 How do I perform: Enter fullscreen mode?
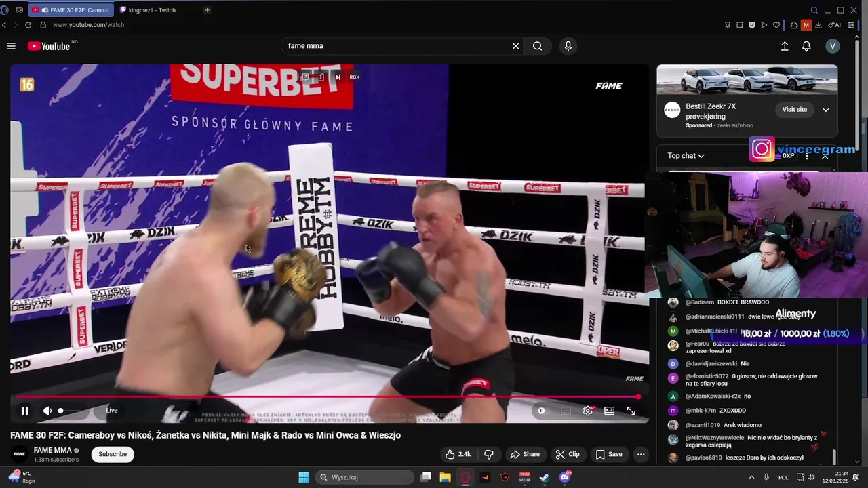pos(631,411)
